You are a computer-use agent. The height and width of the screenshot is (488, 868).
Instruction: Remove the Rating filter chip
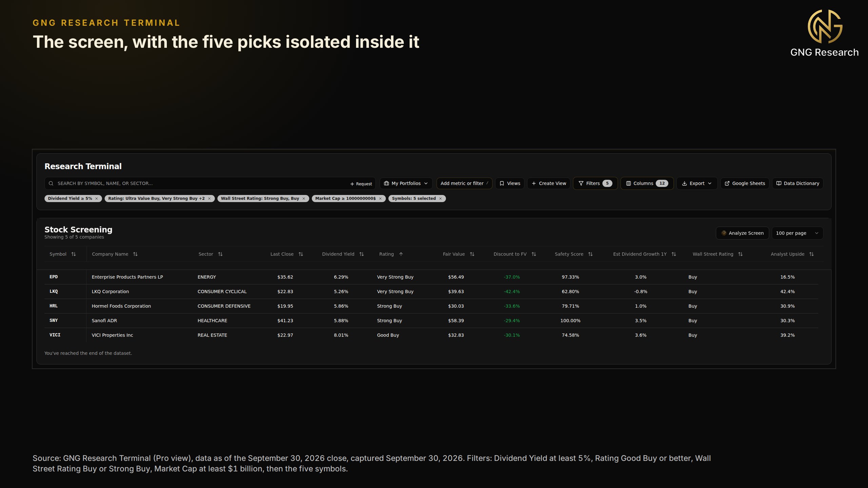pyautogui.click(x=209, y=199)
